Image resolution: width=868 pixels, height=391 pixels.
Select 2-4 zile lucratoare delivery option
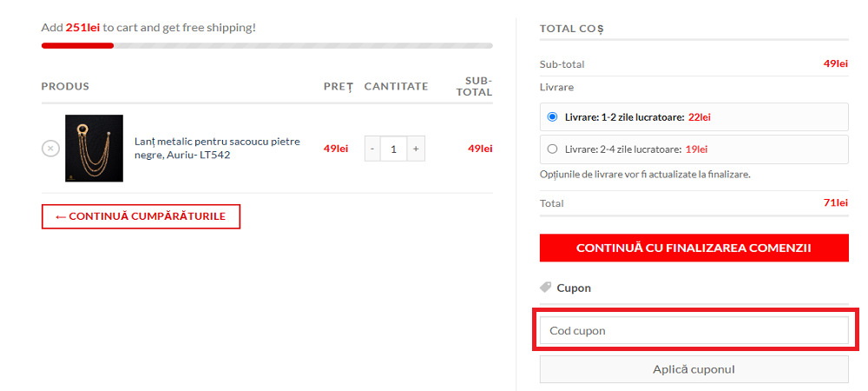coord(552,149)
